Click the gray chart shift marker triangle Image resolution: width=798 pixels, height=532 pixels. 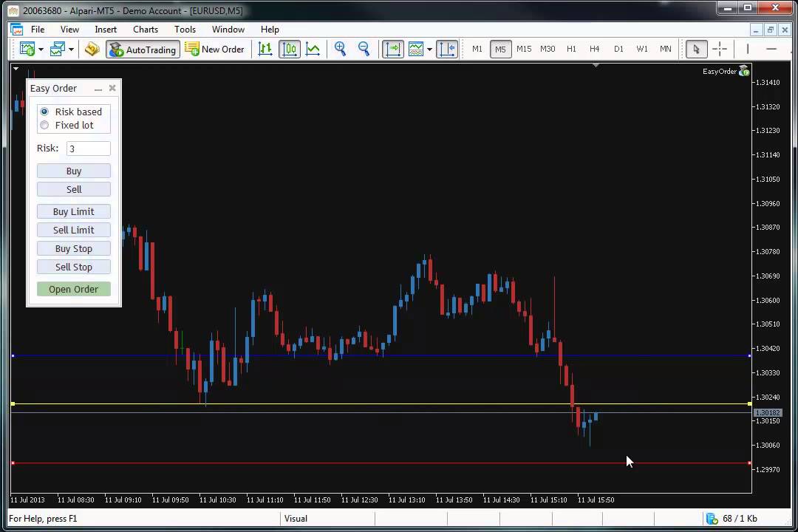596,65
